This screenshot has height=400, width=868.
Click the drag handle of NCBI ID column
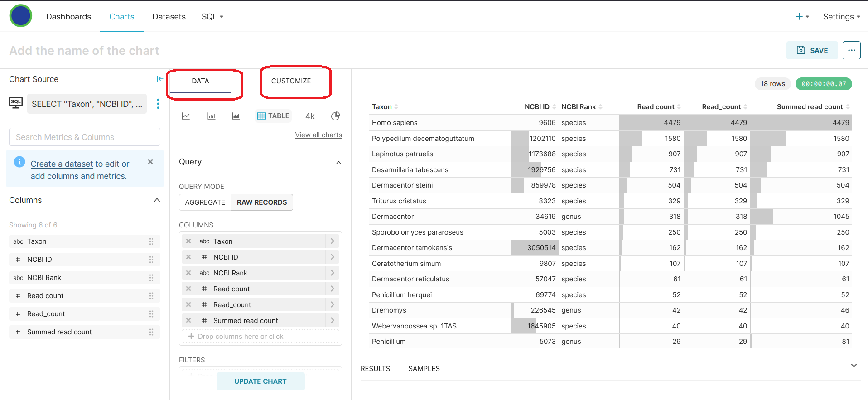pyautogui.click(x=151, y=260)
